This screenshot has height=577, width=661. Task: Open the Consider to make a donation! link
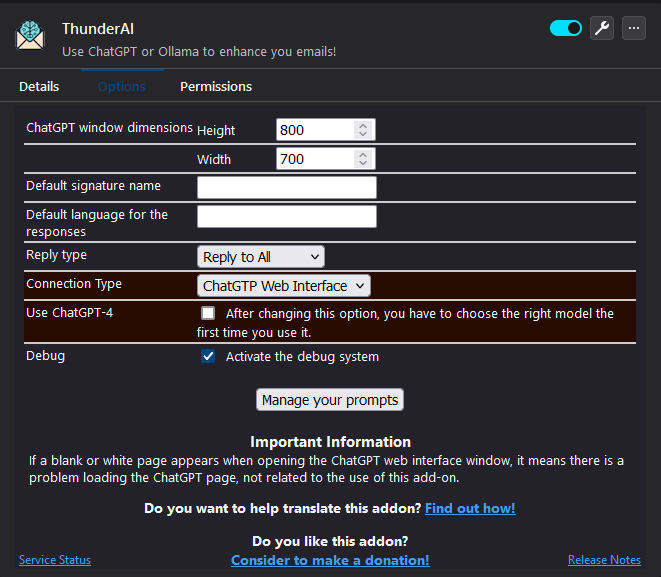pyautogui.click(x=330, y=560)
